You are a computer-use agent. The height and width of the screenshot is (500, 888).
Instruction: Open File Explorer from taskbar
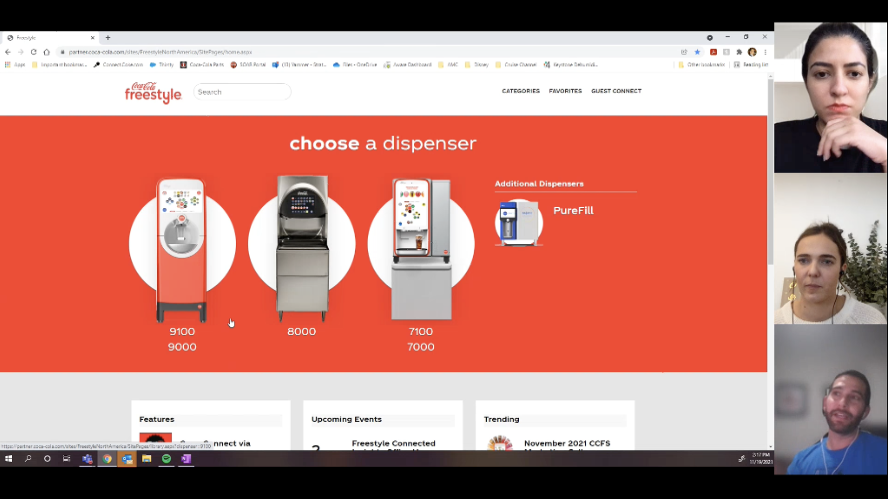click(x=147, y=459)
